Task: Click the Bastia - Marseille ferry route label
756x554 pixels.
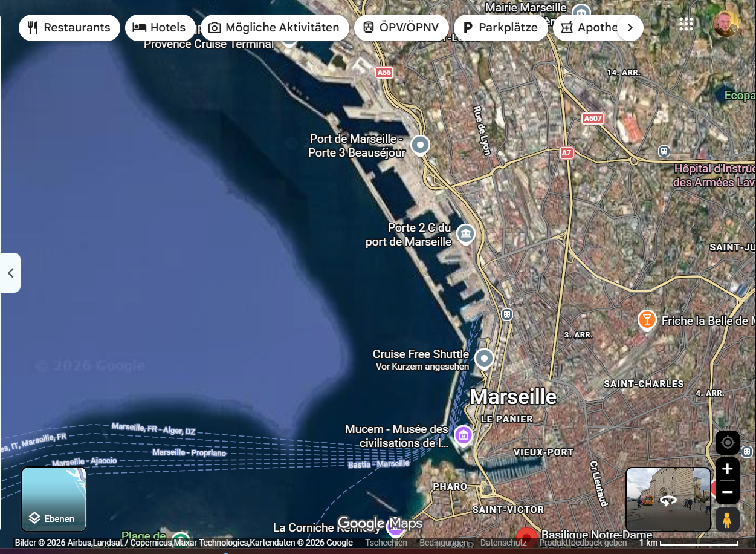Action: 379,464
